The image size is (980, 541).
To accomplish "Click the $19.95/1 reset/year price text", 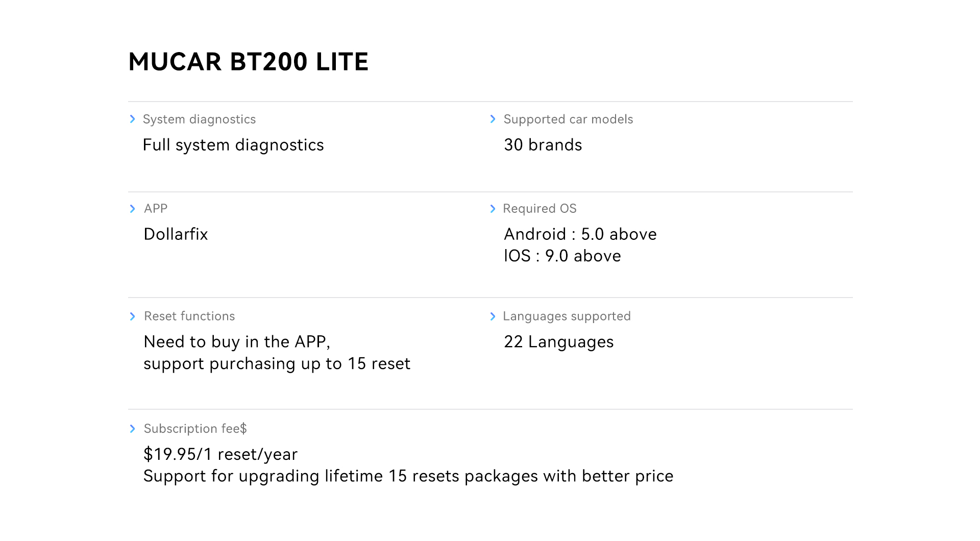I will (220, 454).
